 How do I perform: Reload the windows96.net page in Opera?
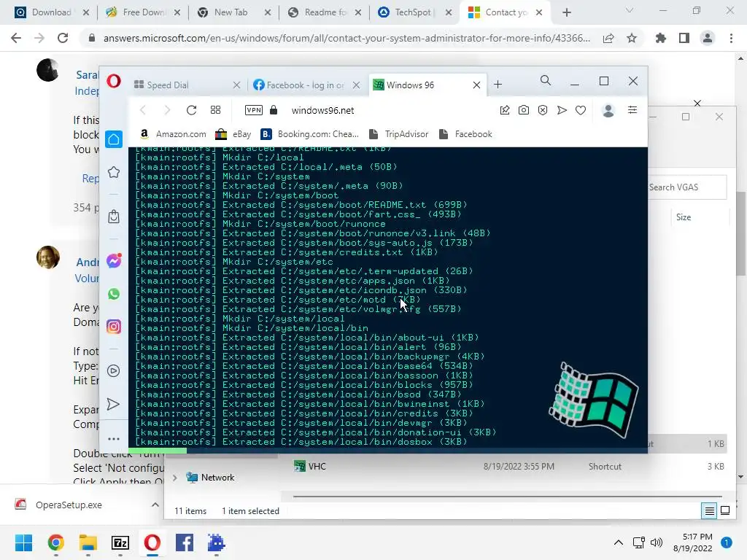click(x=192, y=111)
